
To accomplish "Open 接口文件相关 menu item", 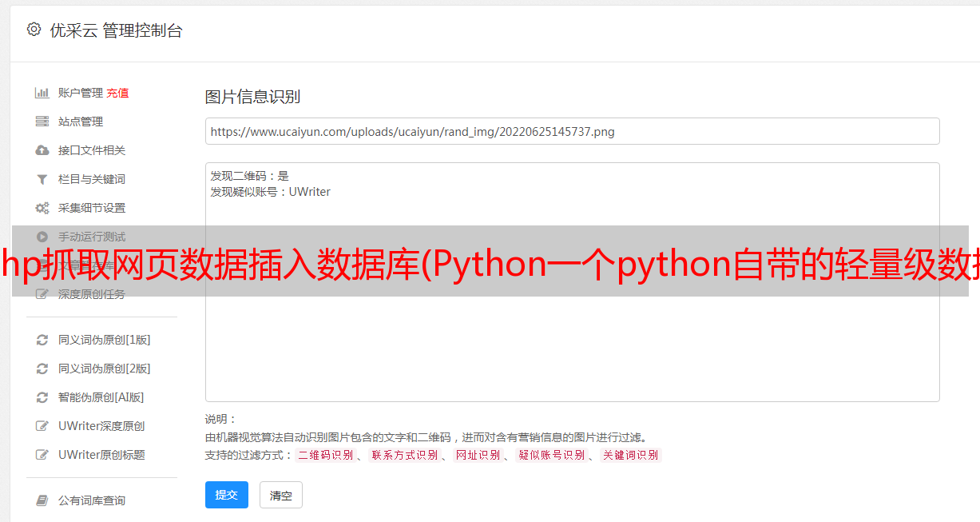I will pyautogui.click(x=92, y=150).
